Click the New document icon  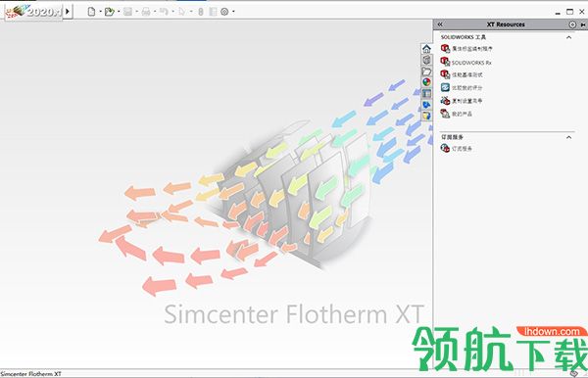(x=91, y=12)
